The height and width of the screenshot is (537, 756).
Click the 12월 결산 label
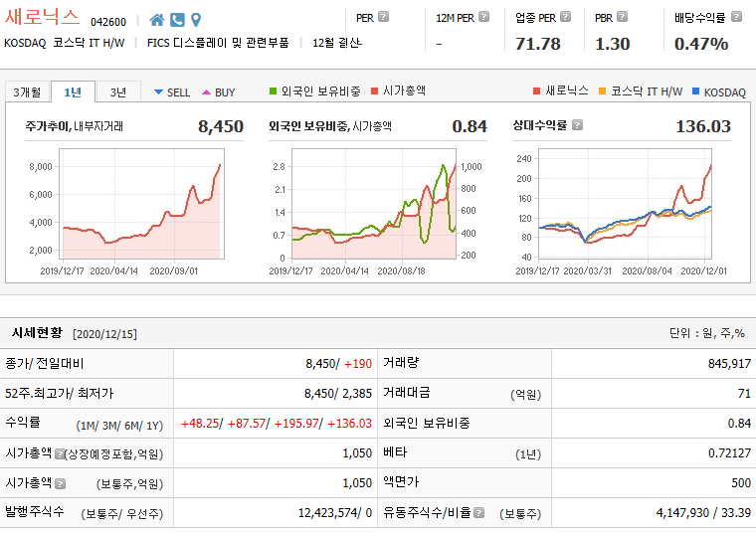[337, 43]
